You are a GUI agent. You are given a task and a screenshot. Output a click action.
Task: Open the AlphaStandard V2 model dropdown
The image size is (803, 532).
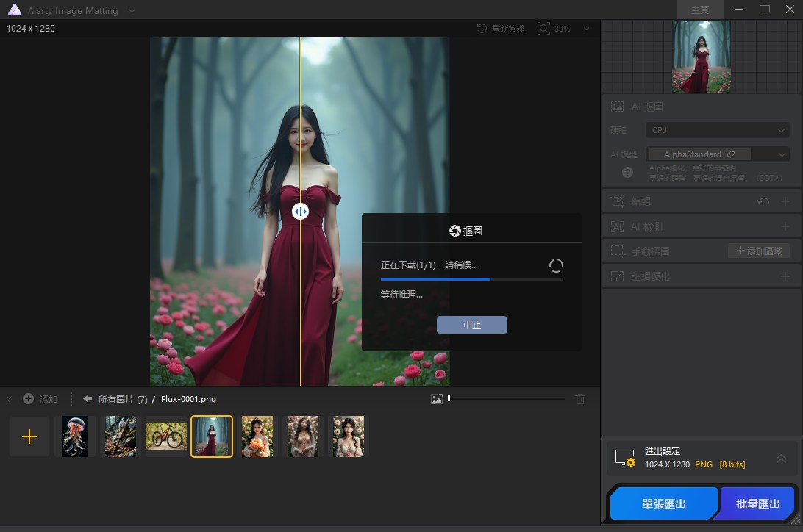[717, 154]
